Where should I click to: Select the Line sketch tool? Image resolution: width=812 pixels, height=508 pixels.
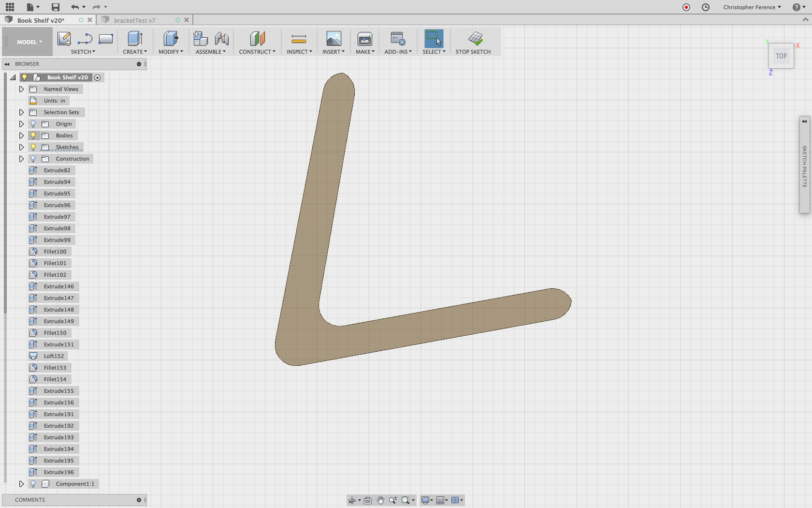click(85, 39)
